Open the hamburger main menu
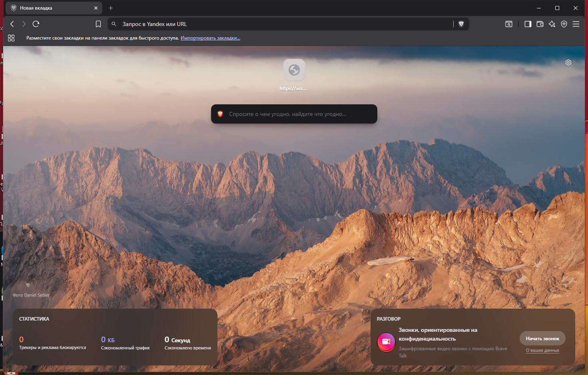This screenshot has width=588, height=375. (x=576, y=24)
